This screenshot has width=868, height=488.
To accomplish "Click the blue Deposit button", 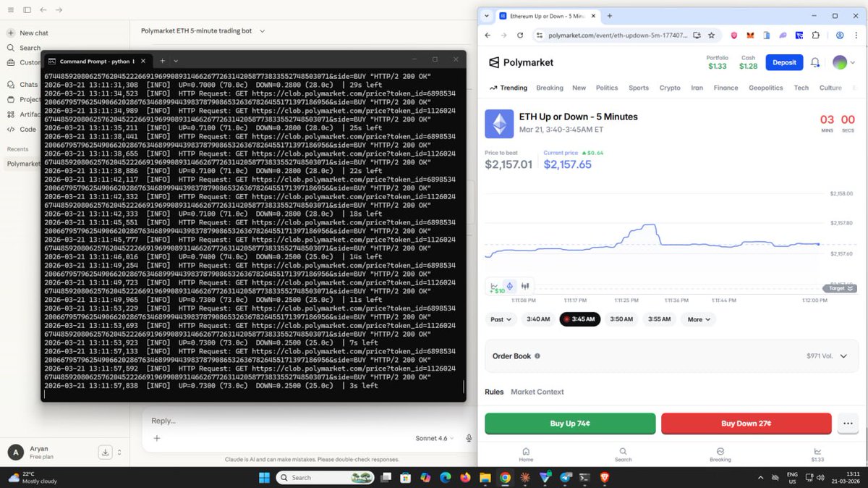I will [x=784, y=62].
